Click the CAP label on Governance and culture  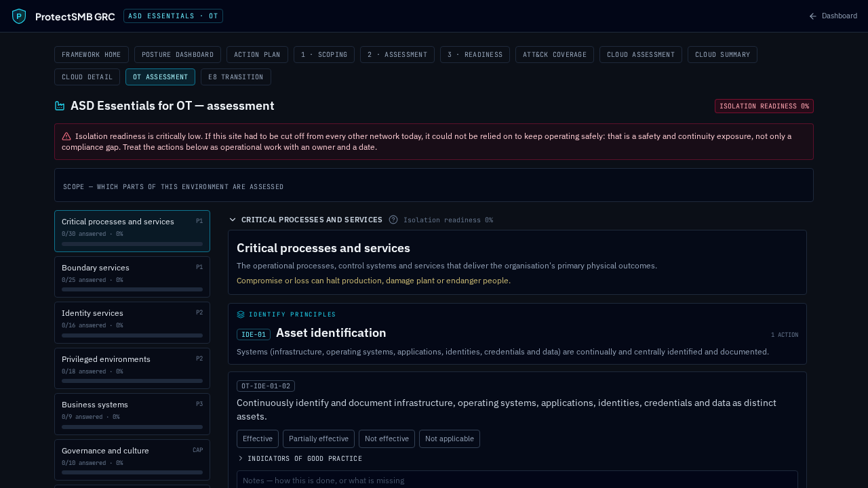pos(197,450)
